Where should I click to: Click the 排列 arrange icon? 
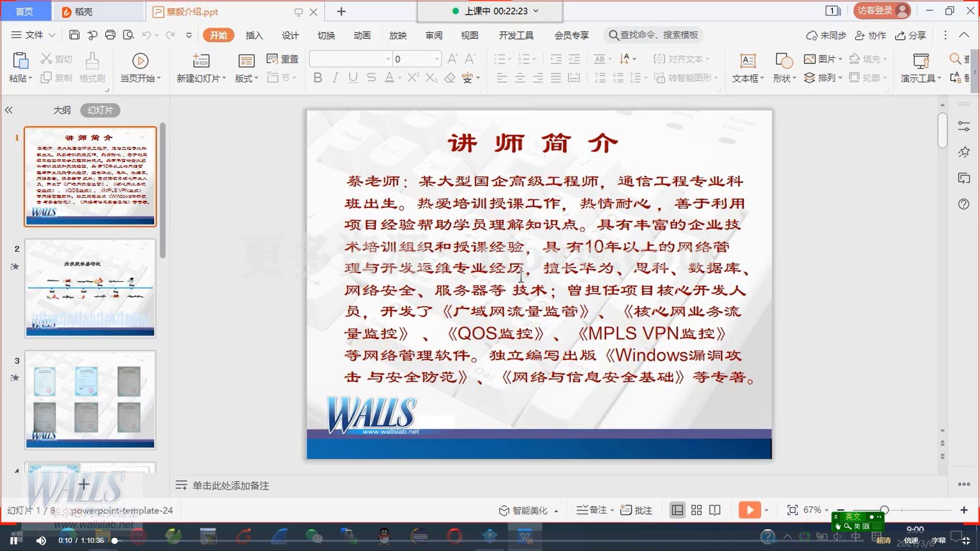point(822,78)
